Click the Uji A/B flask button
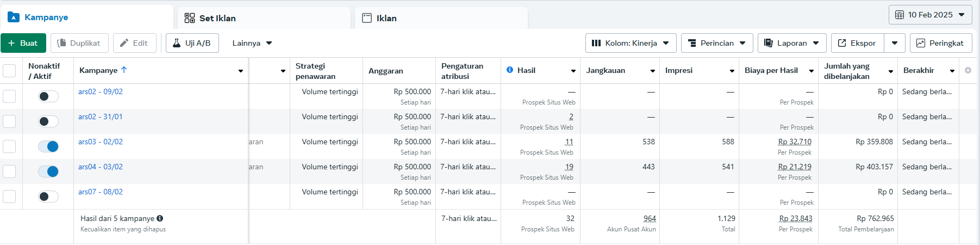The width and height of the screenshot is (980, 245). [x=192, y=43]
